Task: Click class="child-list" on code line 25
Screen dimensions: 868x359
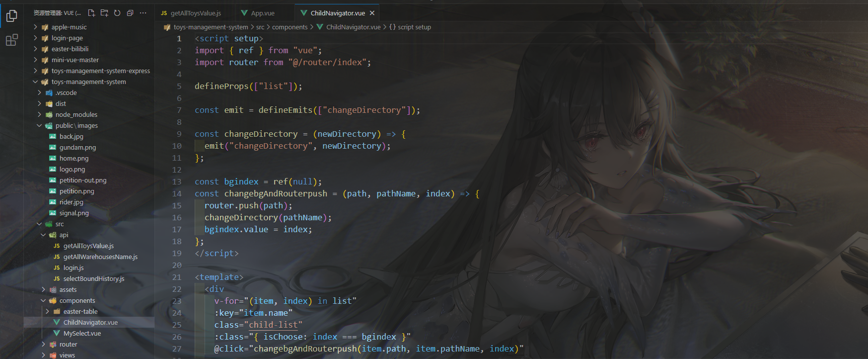Action: pos(258,325)
